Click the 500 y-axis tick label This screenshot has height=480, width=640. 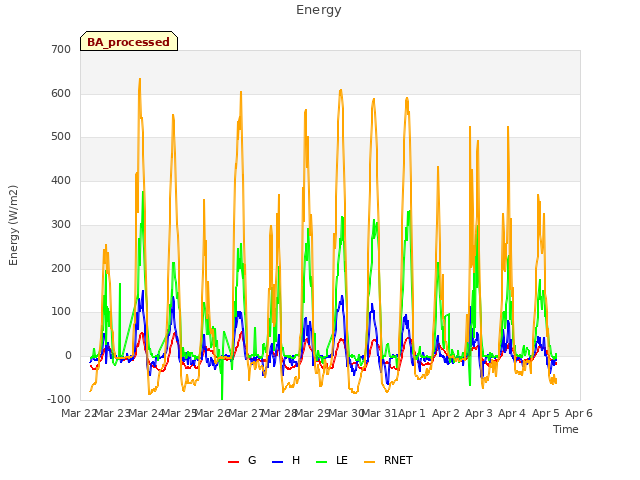tap(61, 137)
